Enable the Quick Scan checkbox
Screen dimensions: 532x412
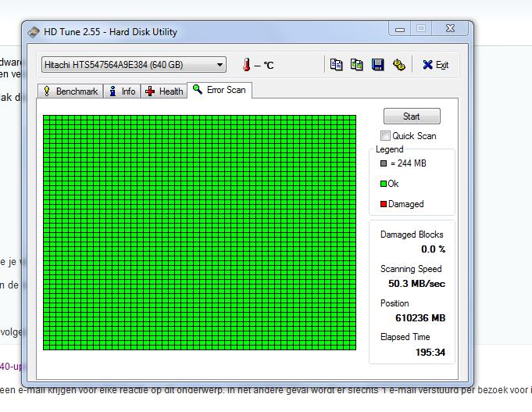[x=385, y=135]
